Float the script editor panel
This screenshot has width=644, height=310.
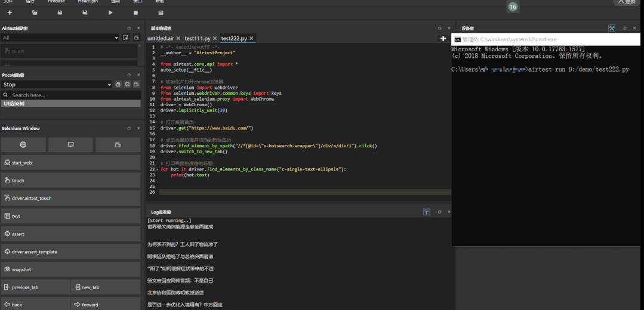439,28
